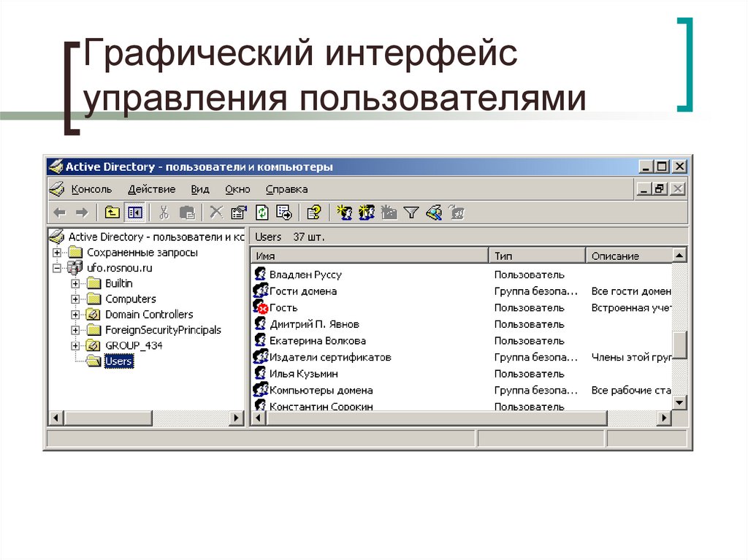Click the Export List toolbar icon

click(283, 212)
